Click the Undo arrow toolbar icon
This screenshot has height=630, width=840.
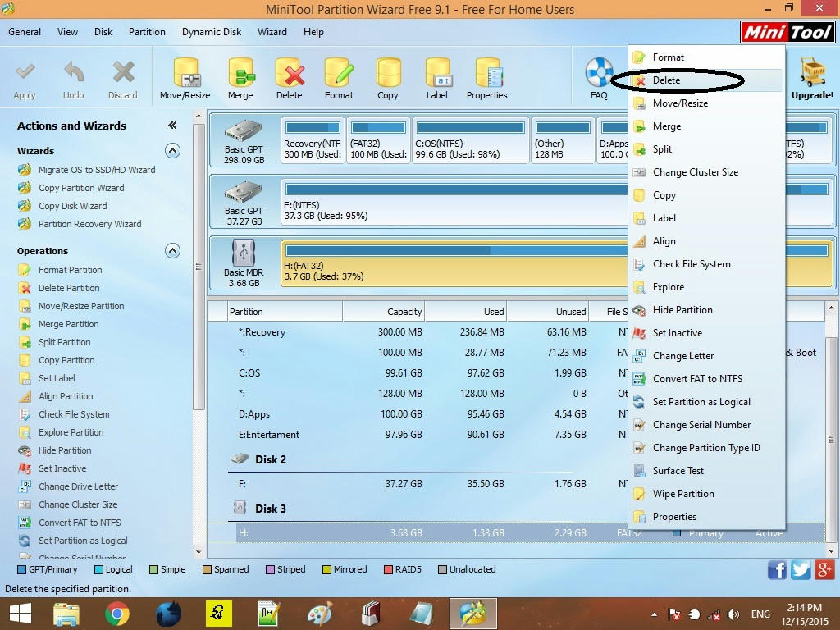[x=73, y=72]
